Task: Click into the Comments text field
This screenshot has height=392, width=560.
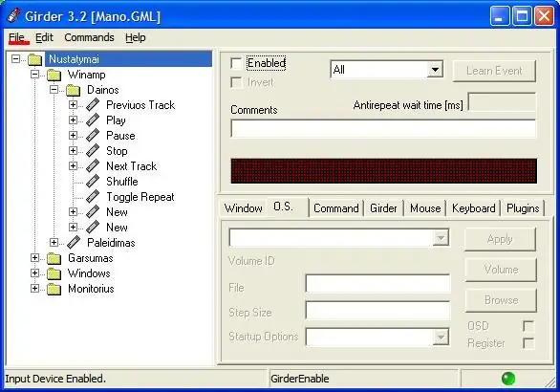Action: coord(383,129)
